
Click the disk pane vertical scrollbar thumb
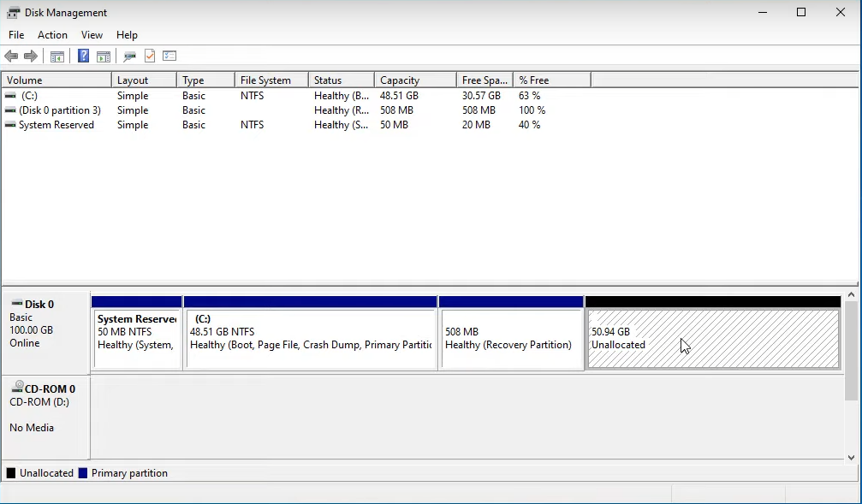click(851, 351)
